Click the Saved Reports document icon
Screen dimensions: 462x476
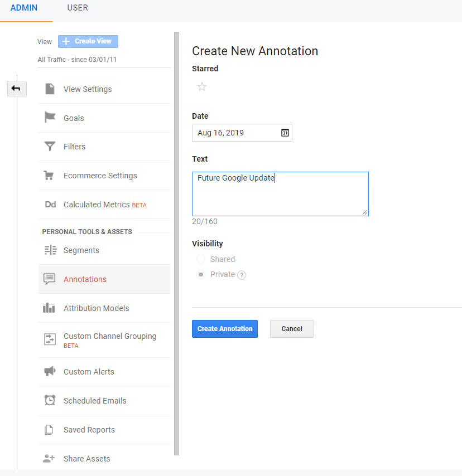click(x=50, y=429)
